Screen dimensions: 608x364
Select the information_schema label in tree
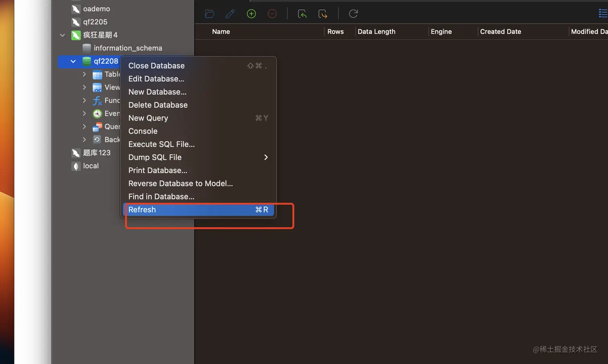128,48
